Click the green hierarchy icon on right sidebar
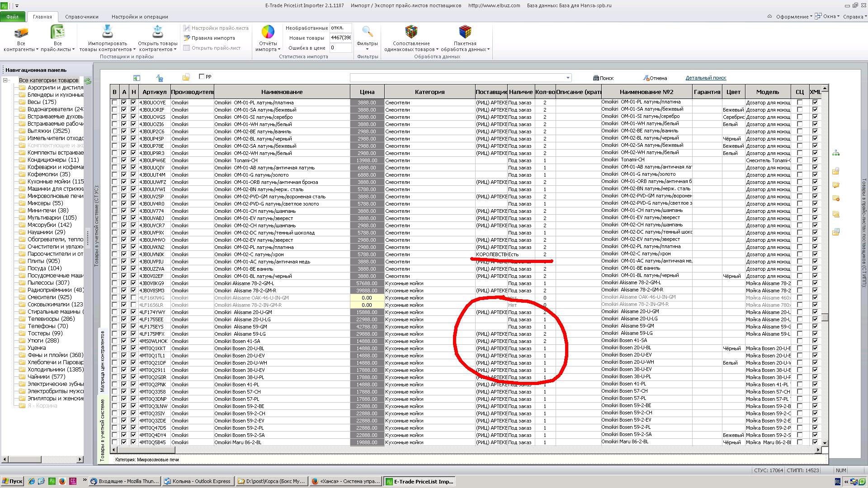 click(x=836, y=153)
